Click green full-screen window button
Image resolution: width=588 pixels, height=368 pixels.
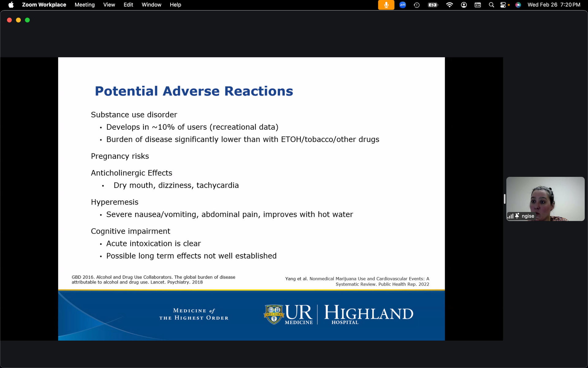point(27,20)
